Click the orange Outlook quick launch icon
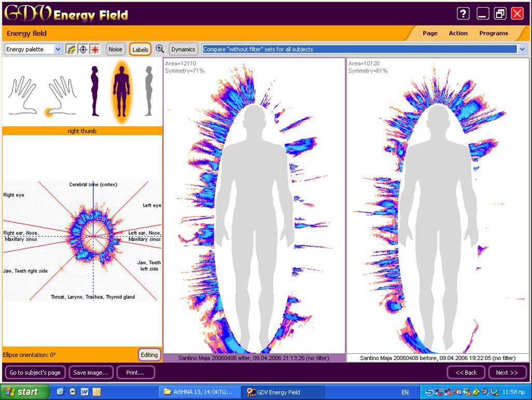This screenshot has width=532, height=400. pyautogui.click(x=96, y=392)
